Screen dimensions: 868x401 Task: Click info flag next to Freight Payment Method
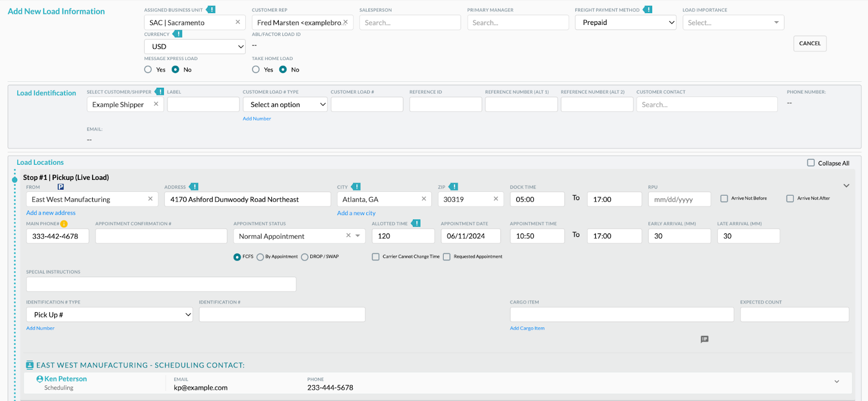click(x=648, y=9)
